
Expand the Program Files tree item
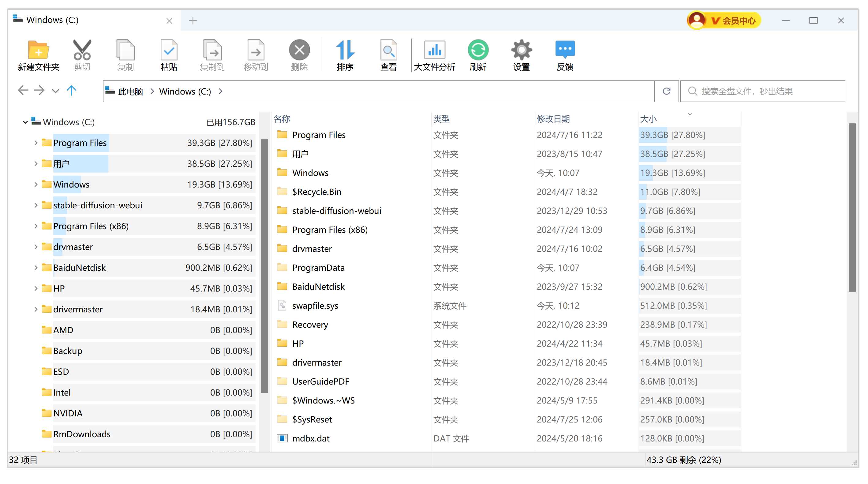pyautogui.click(x=35, y=143)
